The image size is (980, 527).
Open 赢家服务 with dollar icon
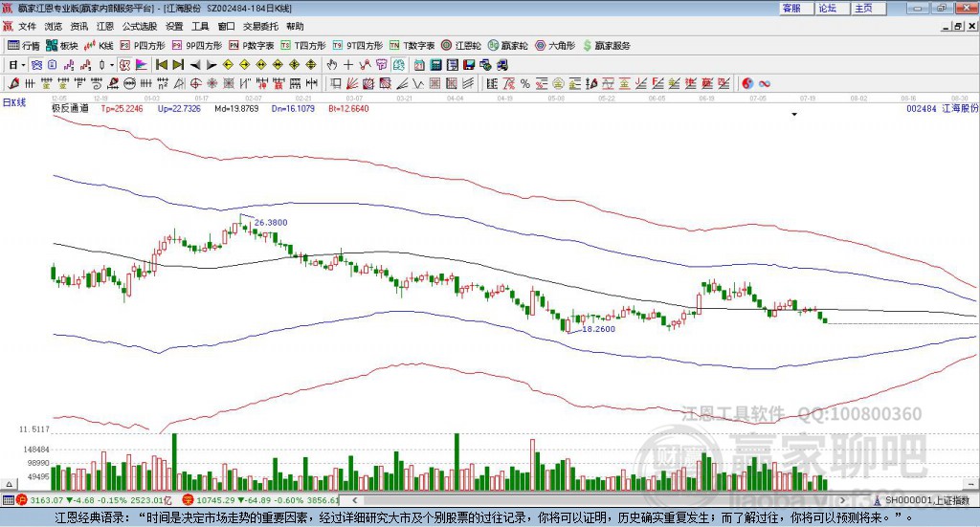(x=607, y=46)
